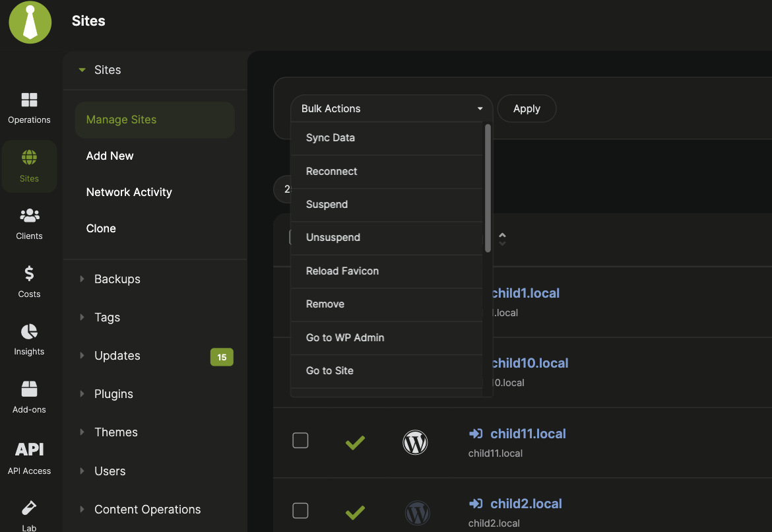
Task: Click the child11.local URL text
Action: click(x=496, y=453)
